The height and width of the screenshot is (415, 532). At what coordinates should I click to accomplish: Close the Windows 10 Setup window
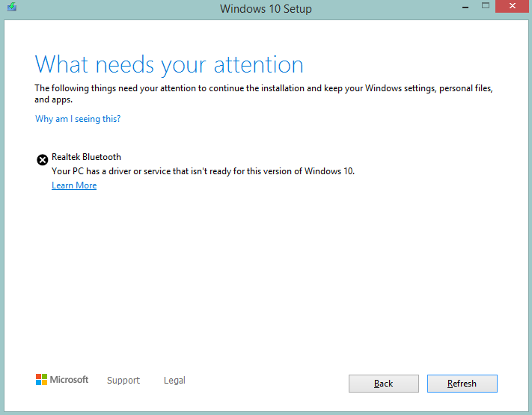click(x=513, y=6)
